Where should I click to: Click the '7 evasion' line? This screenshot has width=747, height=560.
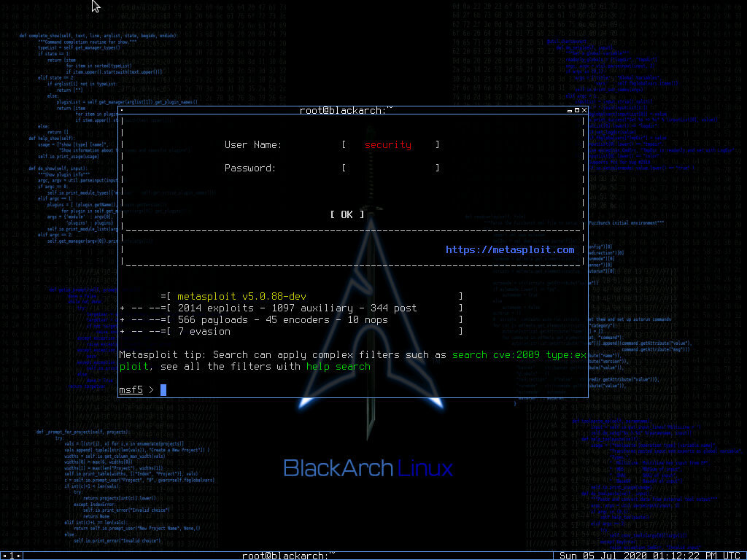204,332
